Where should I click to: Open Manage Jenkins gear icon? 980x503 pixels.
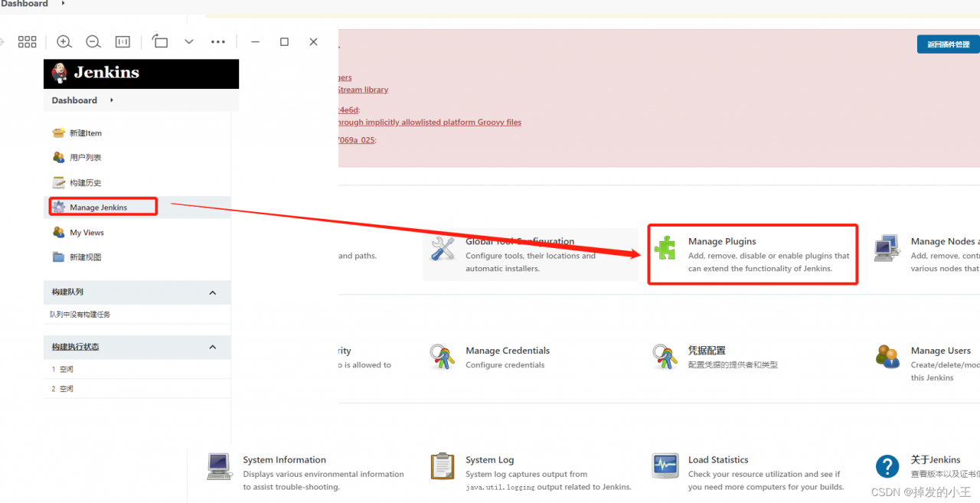coord(58,207)
